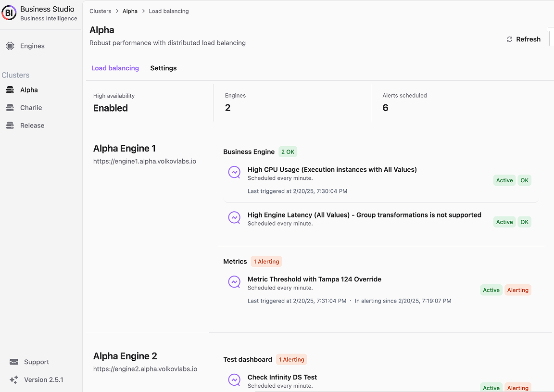Viewport: 554px width, 392px height.
Task: Click Alerting badge on Check Infinity DS Test
Action: click(x=518, y=388)
